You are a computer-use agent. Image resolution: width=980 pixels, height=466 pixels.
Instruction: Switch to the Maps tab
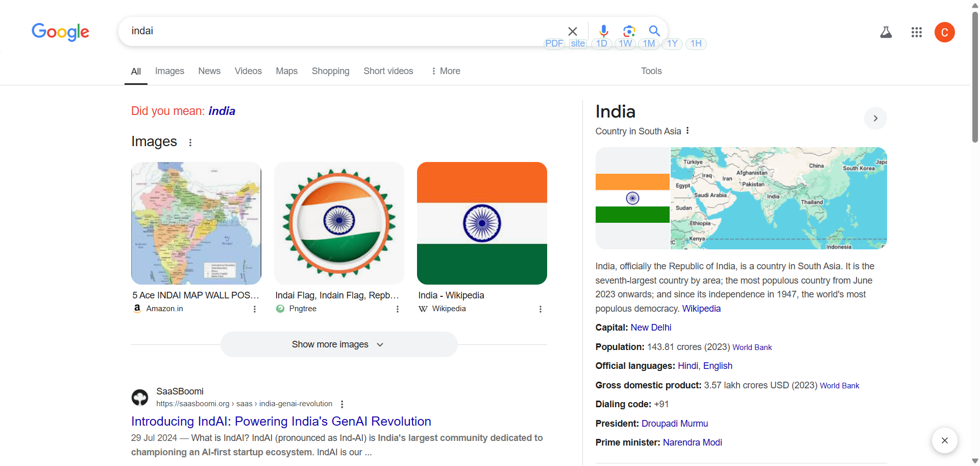[x=286, y=71]
